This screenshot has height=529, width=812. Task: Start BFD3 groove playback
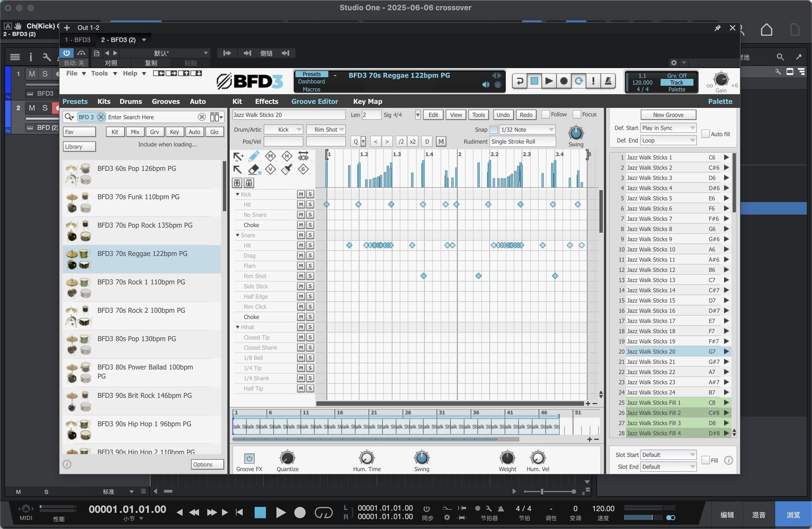[549, 81]
